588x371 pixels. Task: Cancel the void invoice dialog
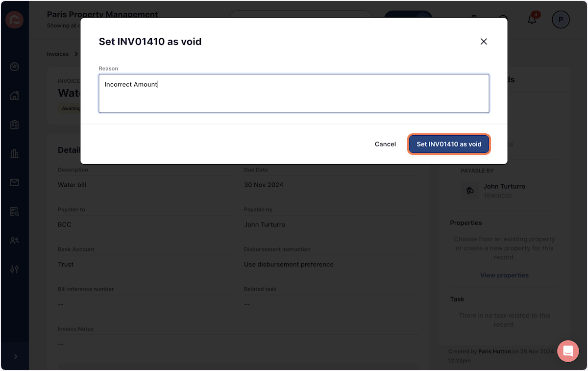pos(385,144)
